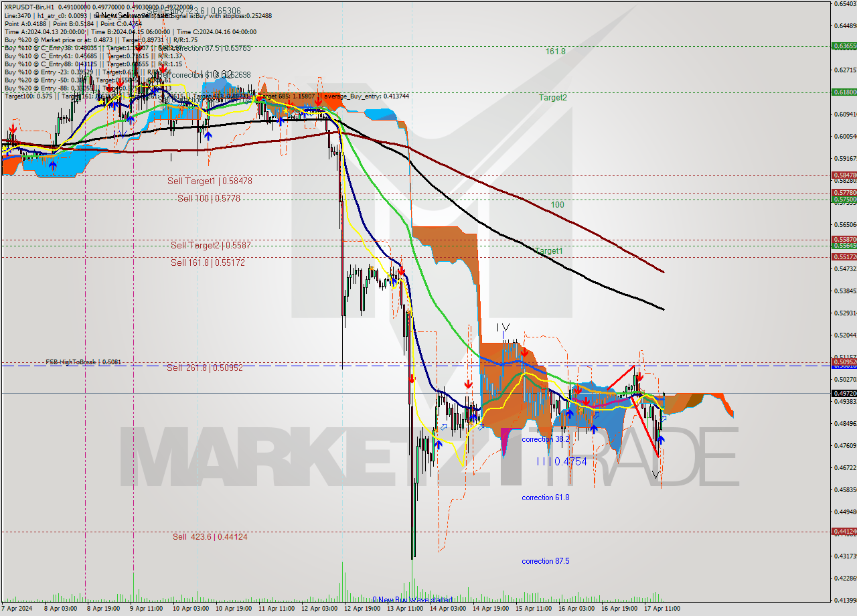Click the red 0.50952 price tag

tap(844, 362)
